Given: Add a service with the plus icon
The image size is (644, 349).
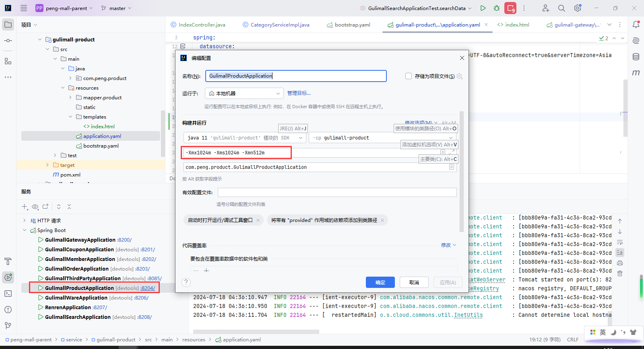Looking at the screenshot, I should pos(25,207).
